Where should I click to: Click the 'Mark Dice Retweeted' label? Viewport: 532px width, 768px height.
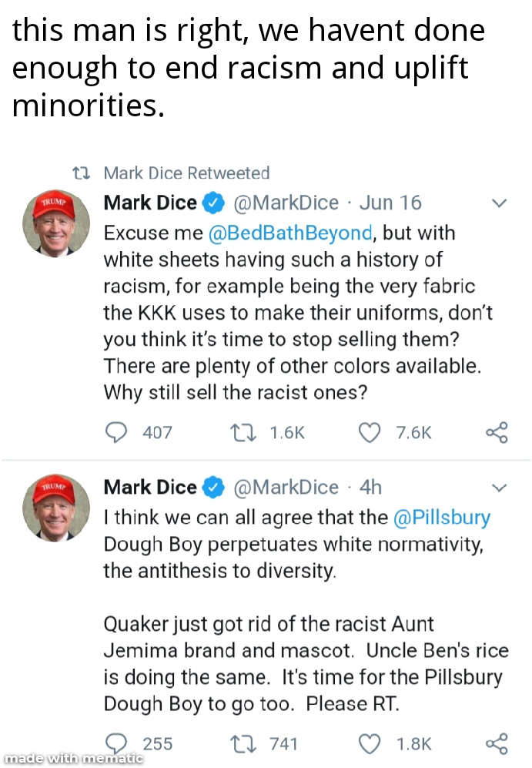186,173
